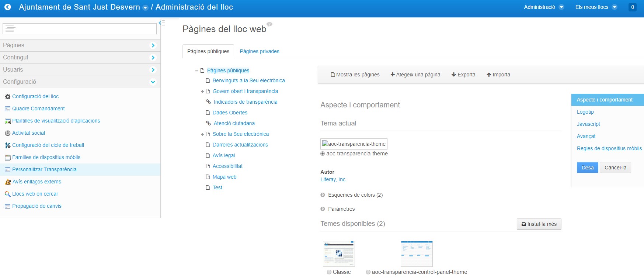Click the current aoc-transparencia-theme image
644x279 pixels.
tap(354, 144)
